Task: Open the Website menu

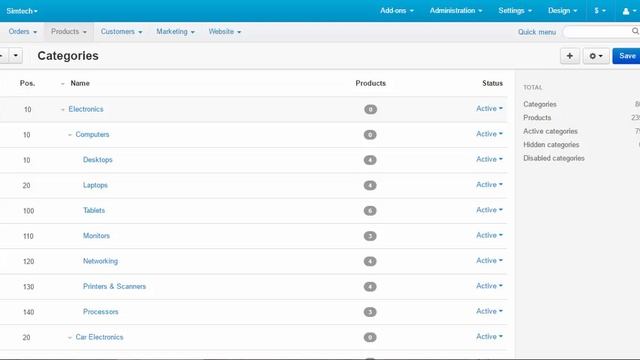Action: (x=224, y=31)
